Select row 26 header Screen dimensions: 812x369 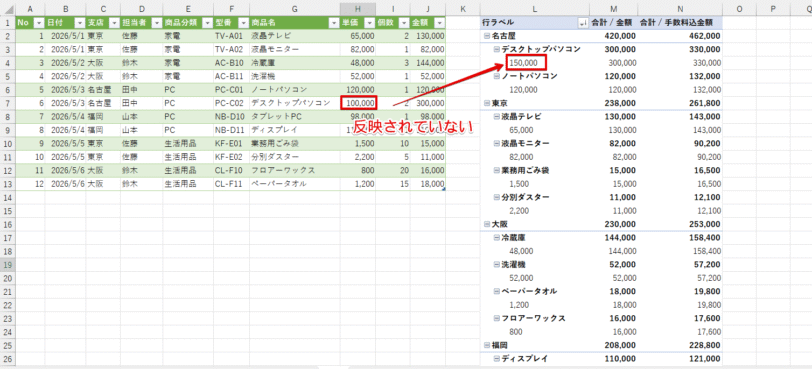click(x=7, y=358)
